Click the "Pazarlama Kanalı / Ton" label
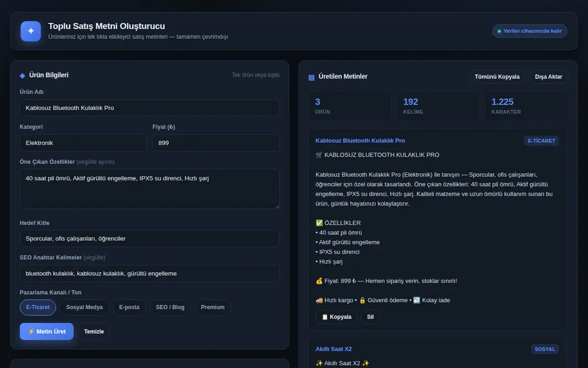The image size is (588, 368). point(50,292)
